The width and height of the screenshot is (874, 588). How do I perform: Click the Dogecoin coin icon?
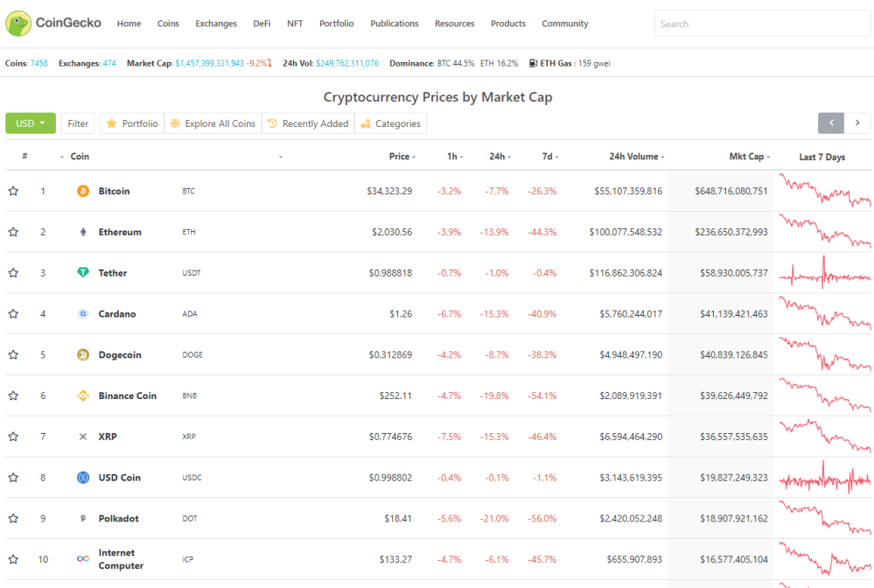point(83,354)
